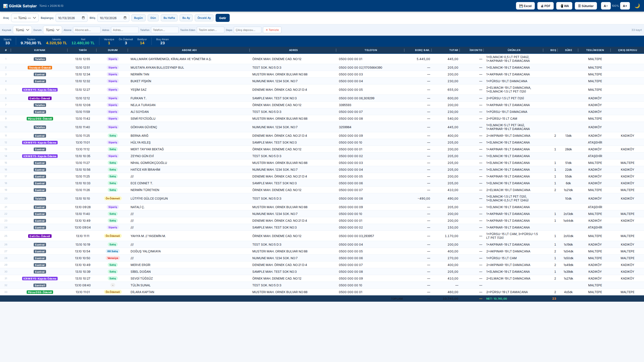The height and width of the screenshot is (362, 644).
Task: Decrease font size with A− button
Action: coord(606,6)
